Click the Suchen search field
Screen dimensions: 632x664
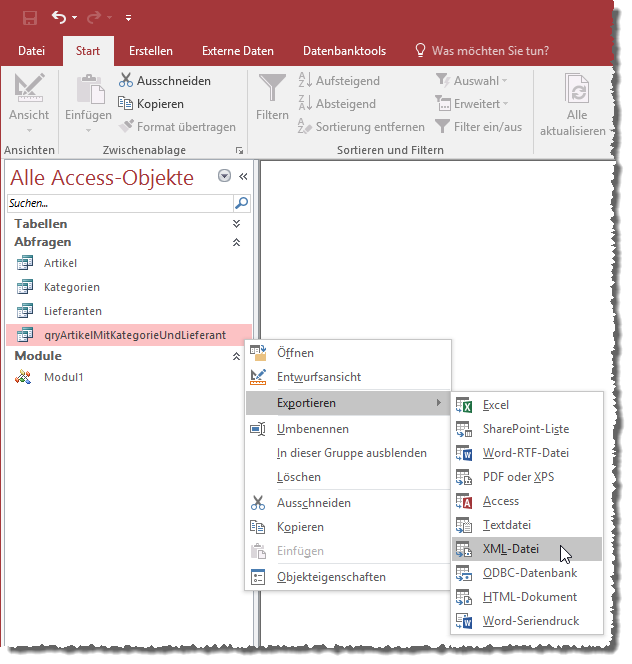[x=120, y=203]
